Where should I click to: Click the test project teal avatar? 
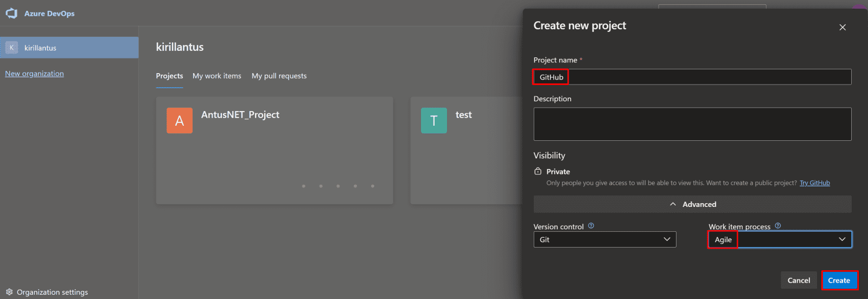(x=433, y=120)
